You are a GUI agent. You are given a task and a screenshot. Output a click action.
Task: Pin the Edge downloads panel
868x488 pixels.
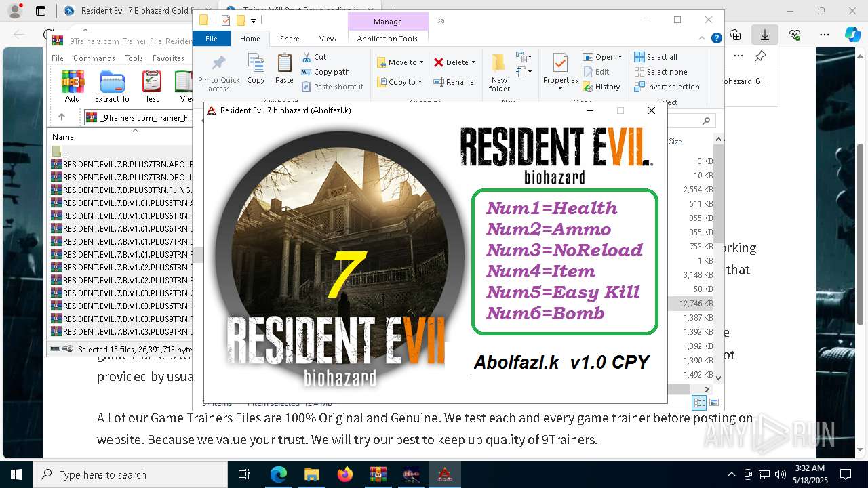[760, 56]
